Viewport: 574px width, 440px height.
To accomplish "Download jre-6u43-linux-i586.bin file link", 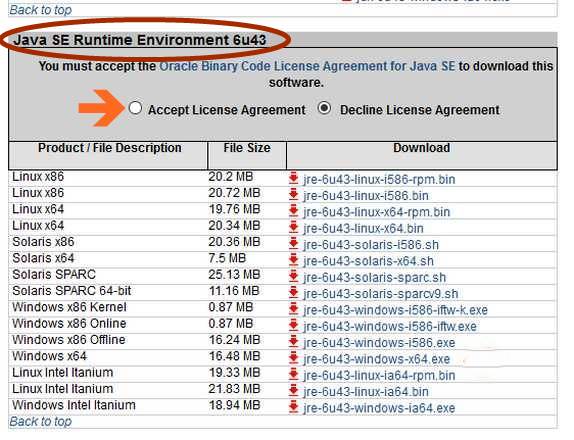I will click(x=366, y=196).
